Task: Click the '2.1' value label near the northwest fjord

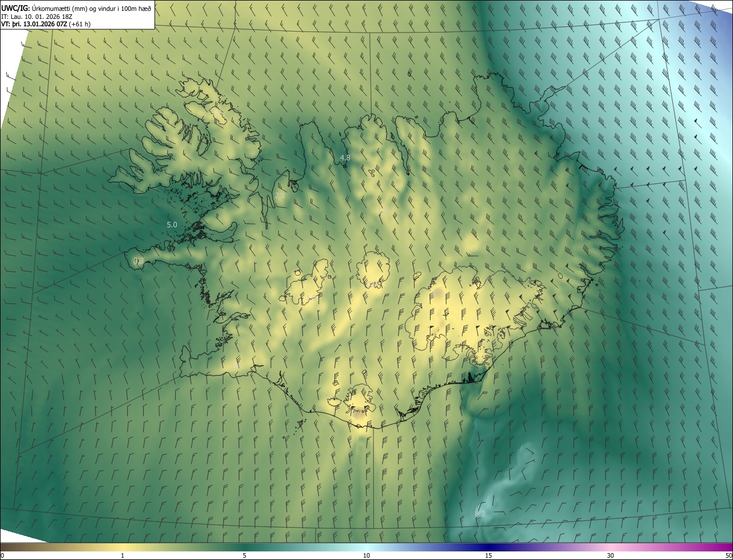Action: 280,196
